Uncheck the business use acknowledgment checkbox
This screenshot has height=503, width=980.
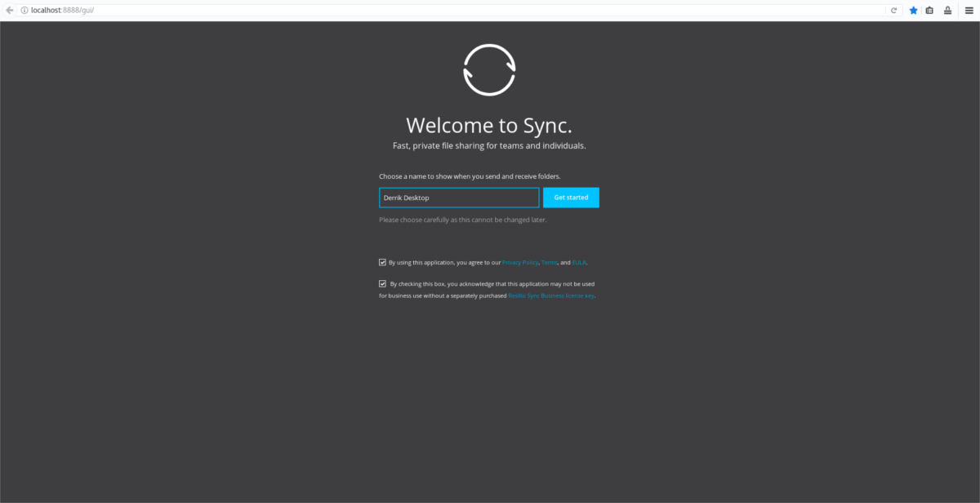point(382,283)
